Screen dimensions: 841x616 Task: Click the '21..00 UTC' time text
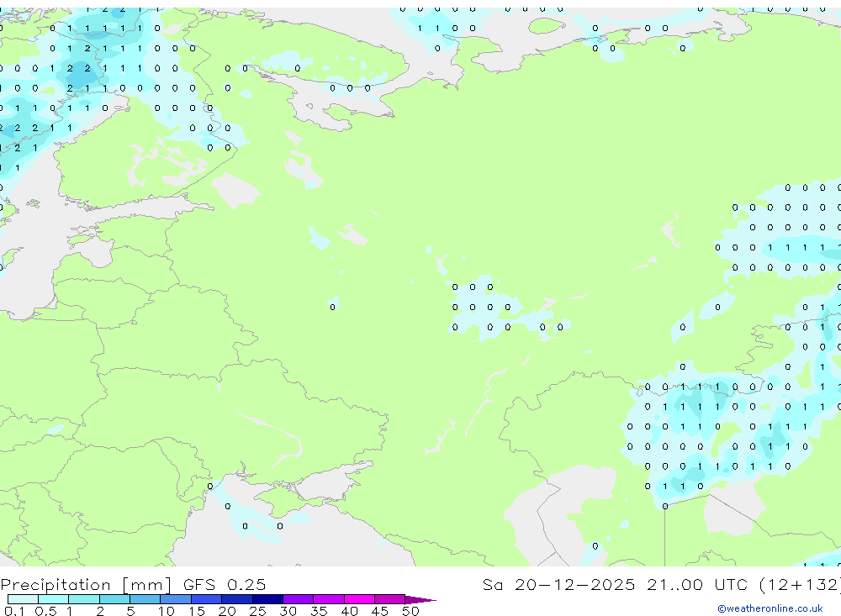696,584
